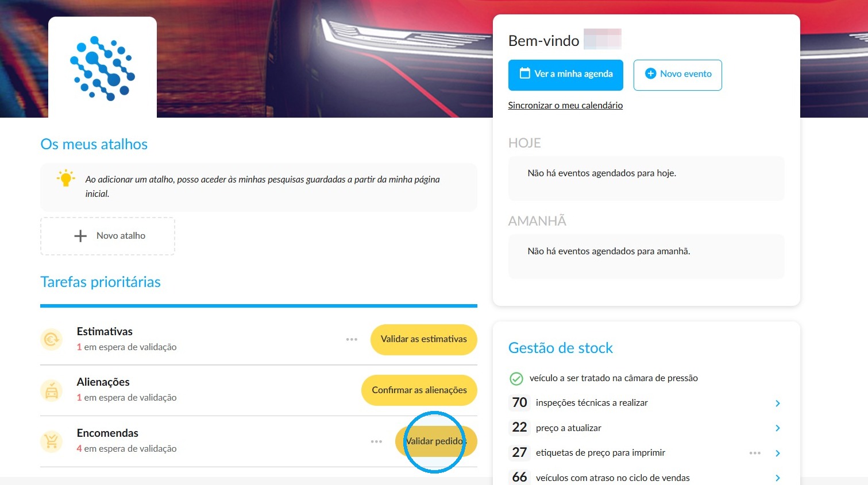This screenshot has height=485, width=868.
Task: Click the Alienações car icon
Action: [x=51, y=390]
